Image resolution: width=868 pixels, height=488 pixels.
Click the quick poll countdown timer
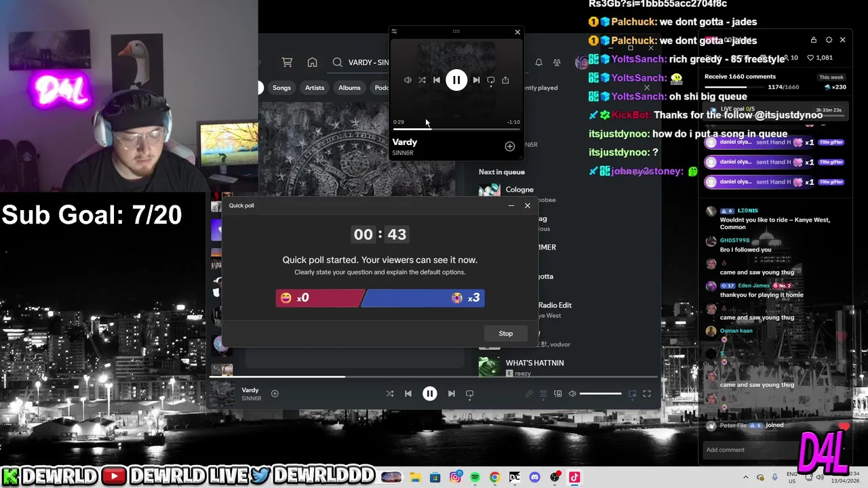coord(380,235)
